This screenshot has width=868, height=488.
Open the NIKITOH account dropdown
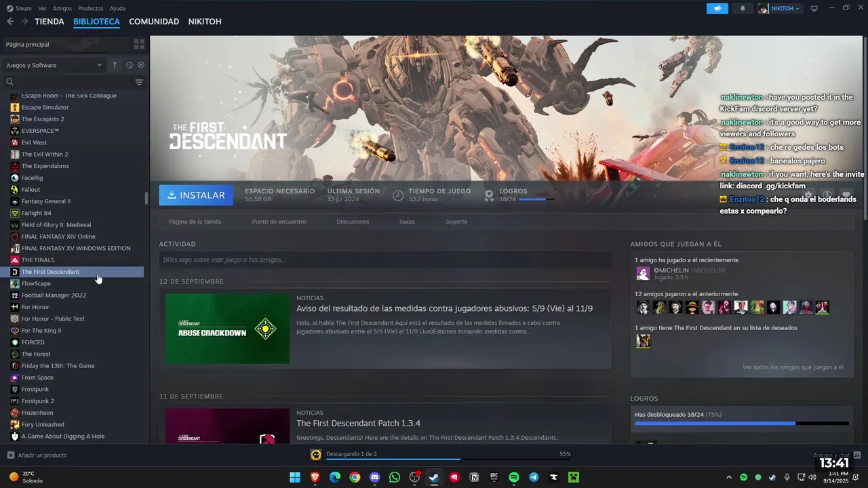(779, 8)
